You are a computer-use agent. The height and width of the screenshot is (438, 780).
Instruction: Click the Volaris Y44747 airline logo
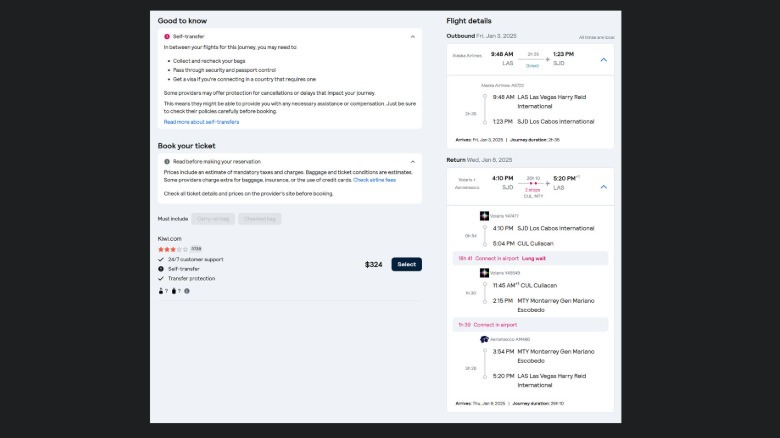[484, 215]
